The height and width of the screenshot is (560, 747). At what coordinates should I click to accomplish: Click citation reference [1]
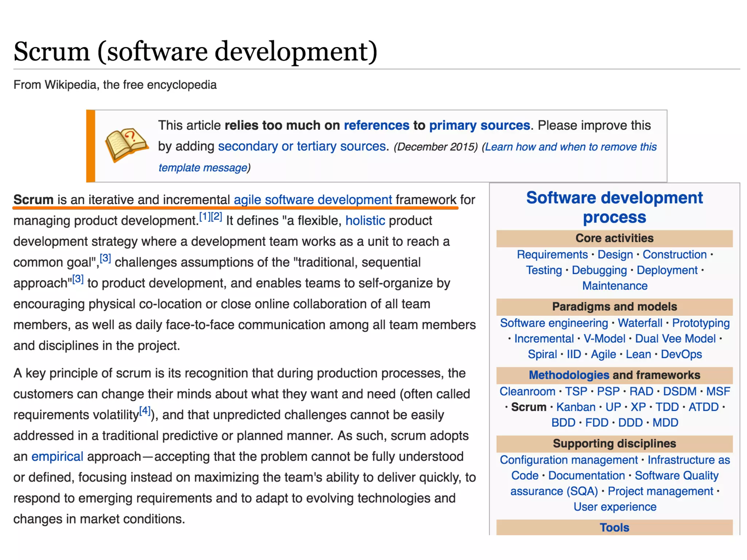(x=205, y=217)
